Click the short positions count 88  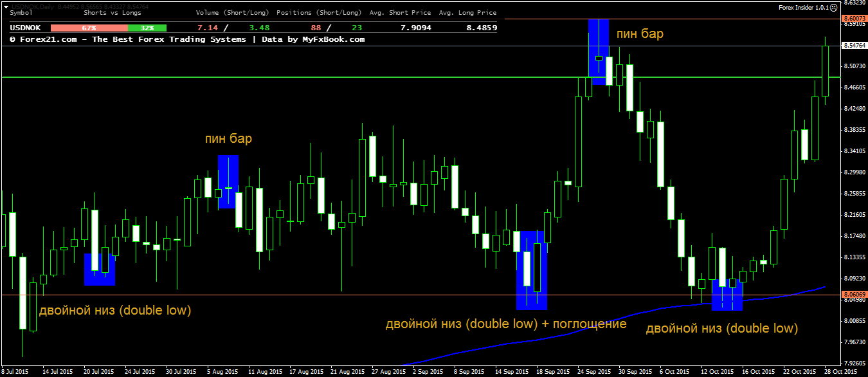[x=316, y=28]
